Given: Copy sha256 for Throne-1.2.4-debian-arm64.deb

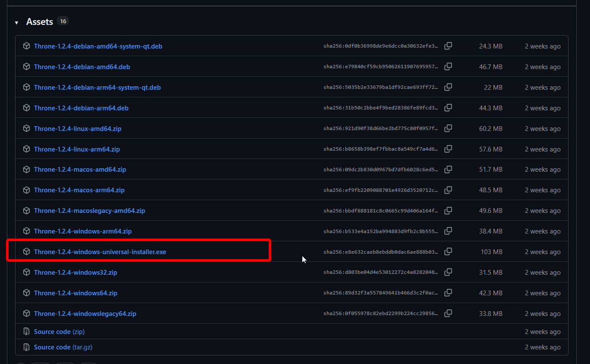Looking at the screenshot, I should pos(448,108).
